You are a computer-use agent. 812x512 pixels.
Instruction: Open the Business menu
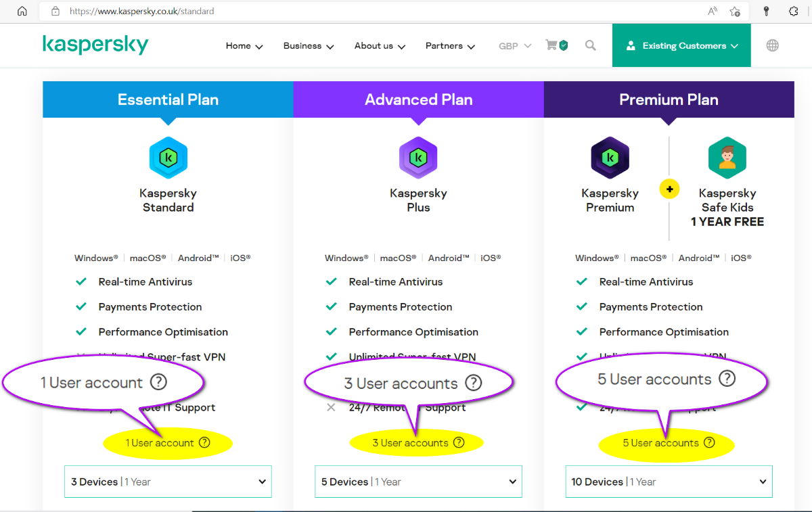(x=309, y=46)
